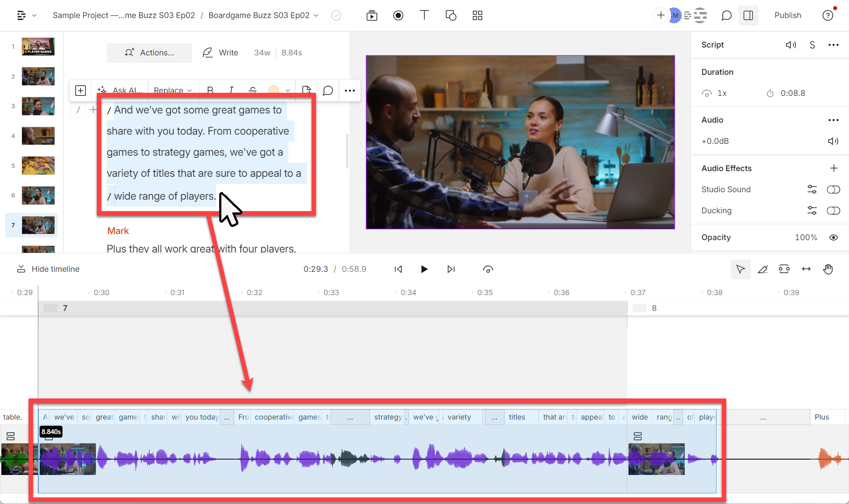The height and width of the screenshot is (504, 849).
Task: Click playback play button
Action: 424,269
